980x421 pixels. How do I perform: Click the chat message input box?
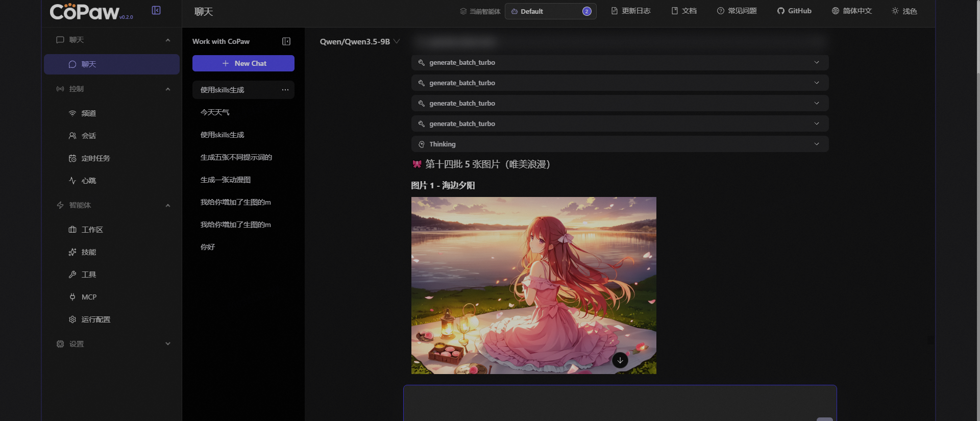[x=620, y=403]
